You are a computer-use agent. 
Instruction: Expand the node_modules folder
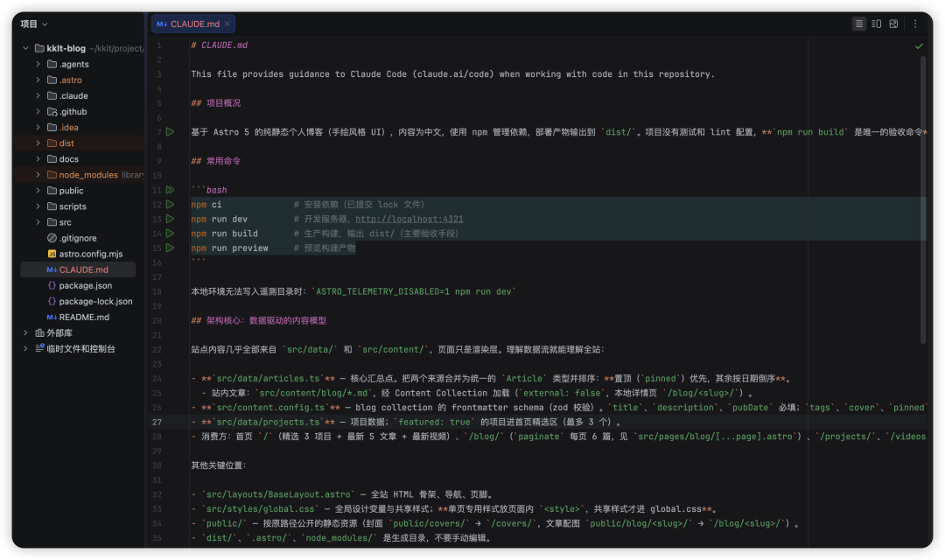38,175
